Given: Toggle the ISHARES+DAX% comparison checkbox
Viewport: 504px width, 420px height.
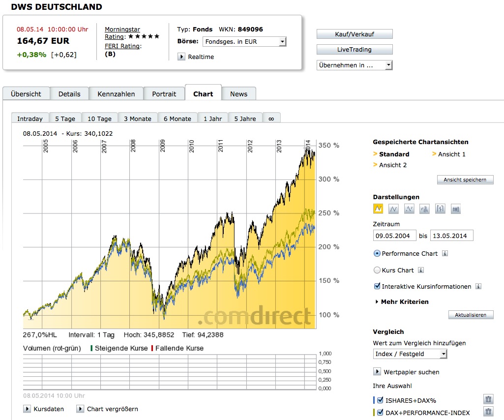Looking at the screenshot, I should [380, 400].
